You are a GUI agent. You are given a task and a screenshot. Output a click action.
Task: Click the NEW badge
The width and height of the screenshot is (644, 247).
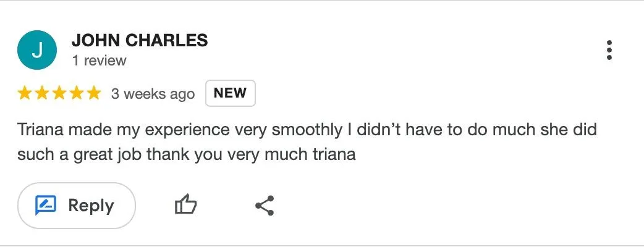(x=231, y=93)
